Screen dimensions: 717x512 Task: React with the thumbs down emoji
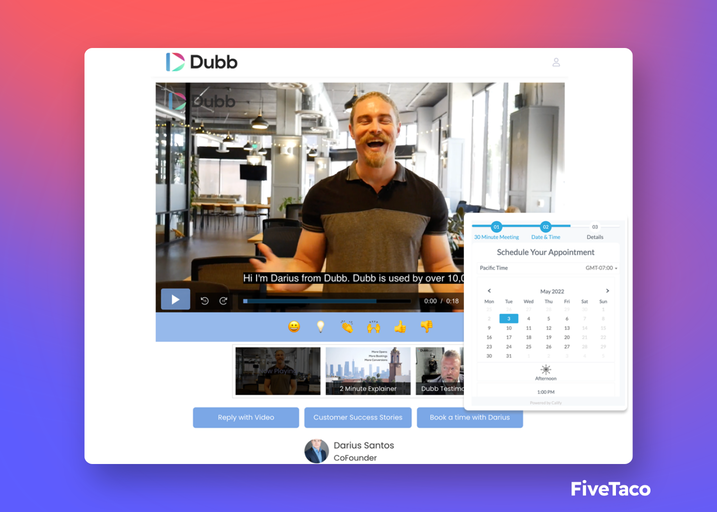pos(426,326)
